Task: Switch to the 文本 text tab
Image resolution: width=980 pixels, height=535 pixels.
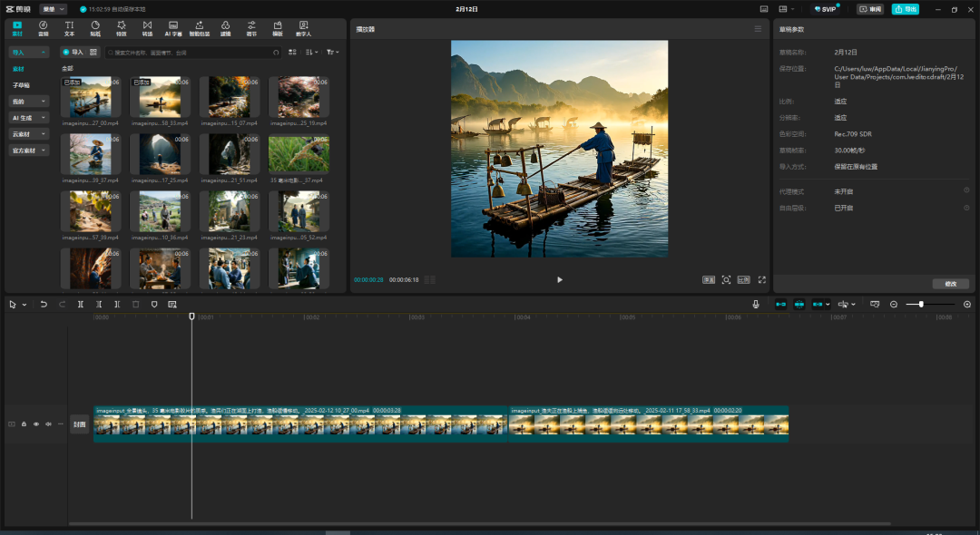Action: (x=69, y=28)
